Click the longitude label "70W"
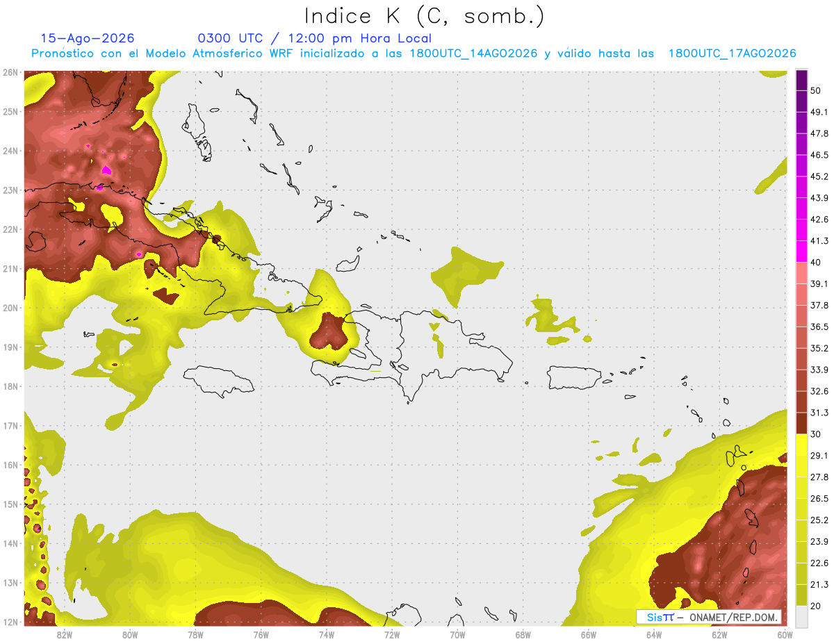Screen dimensions: 834x644 [457, 635]
